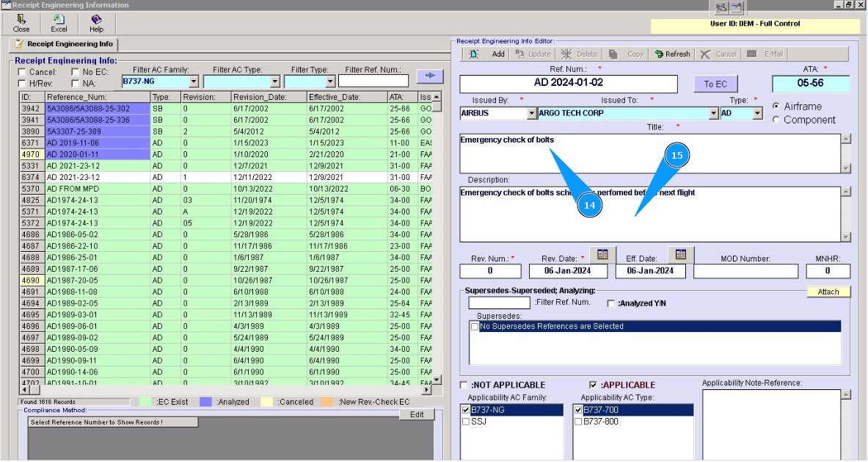Check the B737-800 applicability type
The image size is (868, 462).
coord(578,422)
